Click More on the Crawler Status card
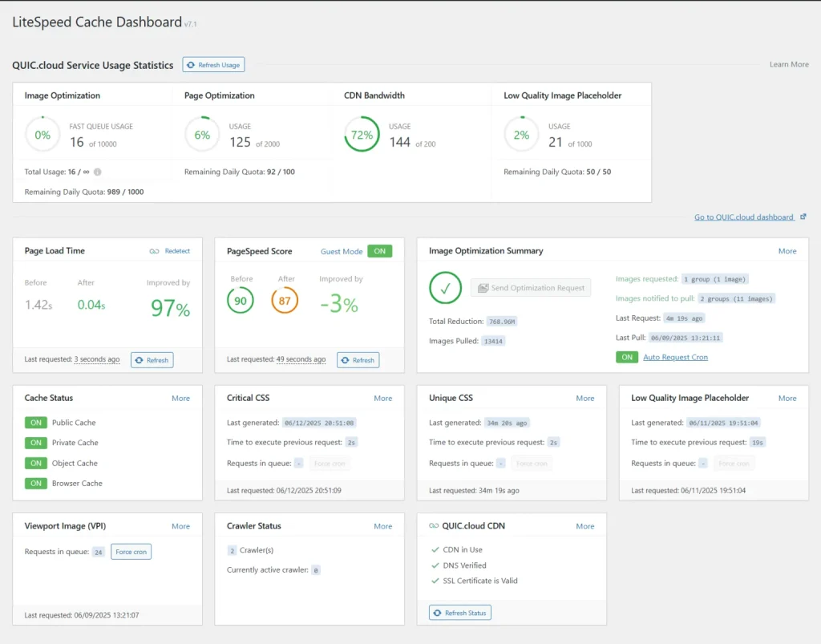 [382, 525]
